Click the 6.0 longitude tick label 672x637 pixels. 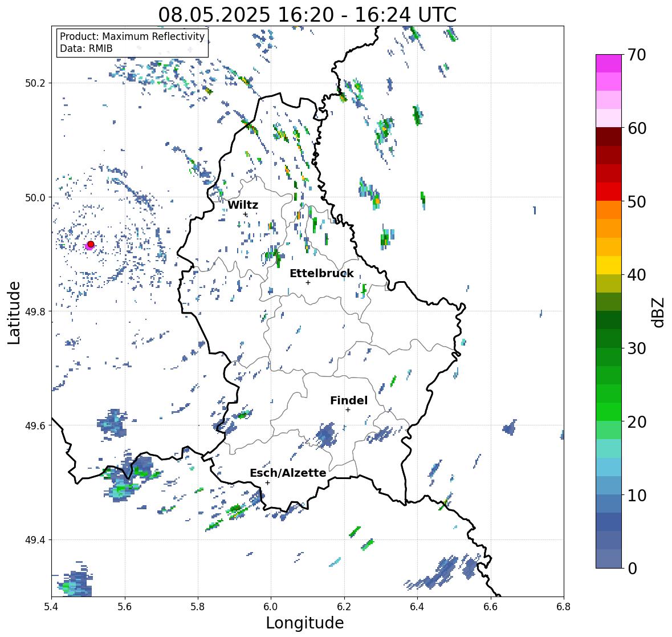click(271, 607)
